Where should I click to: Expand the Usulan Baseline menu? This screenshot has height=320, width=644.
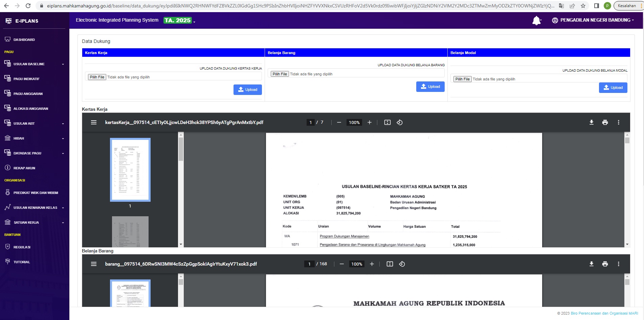pos(34,64)
